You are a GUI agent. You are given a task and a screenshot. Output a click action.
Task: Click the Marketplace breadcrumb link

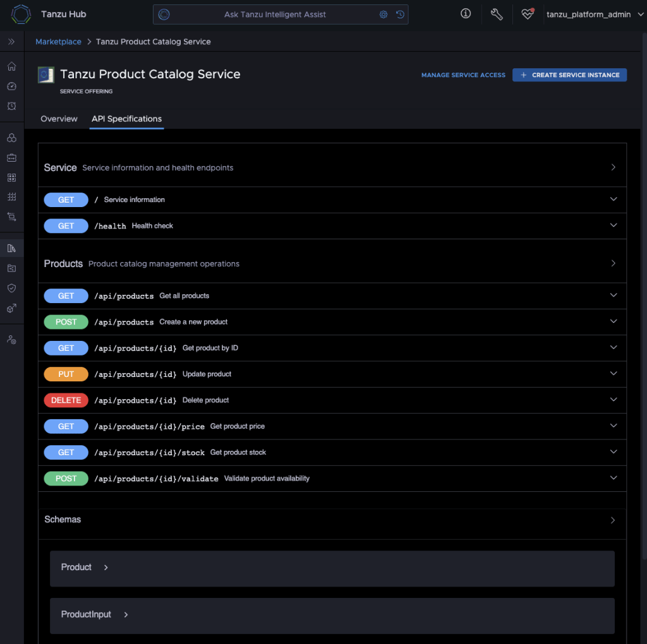coord(58,42)
